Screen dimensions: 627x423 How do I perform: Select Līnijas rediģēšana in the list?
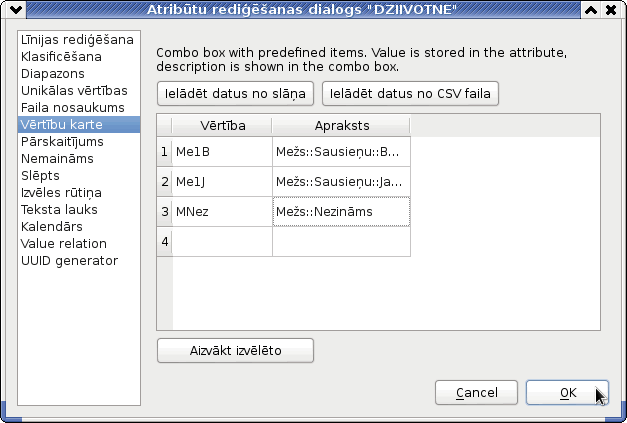(79, 40)
